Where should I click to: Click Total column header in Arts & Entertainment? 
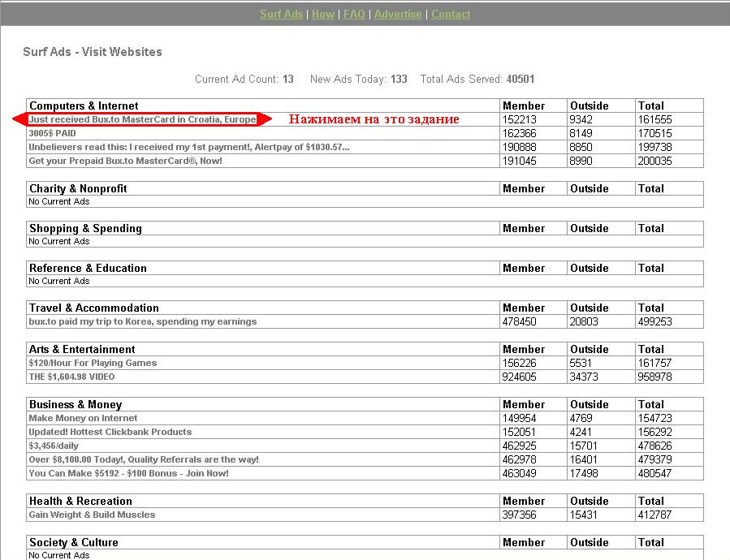(651, 350)
